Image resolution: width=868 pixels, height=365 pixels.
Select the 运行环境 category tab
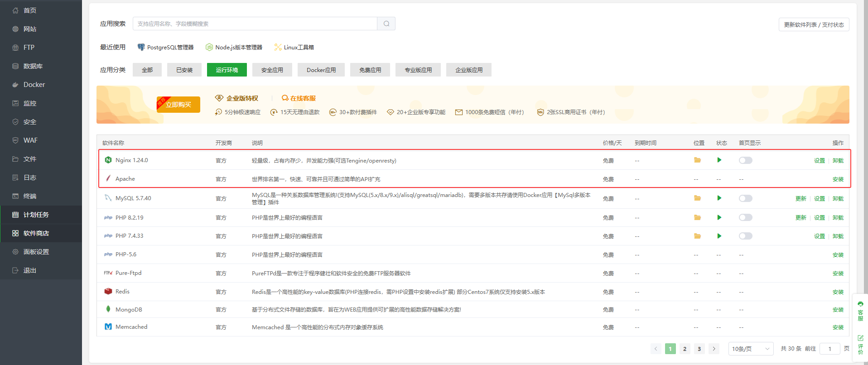(227, 70)
